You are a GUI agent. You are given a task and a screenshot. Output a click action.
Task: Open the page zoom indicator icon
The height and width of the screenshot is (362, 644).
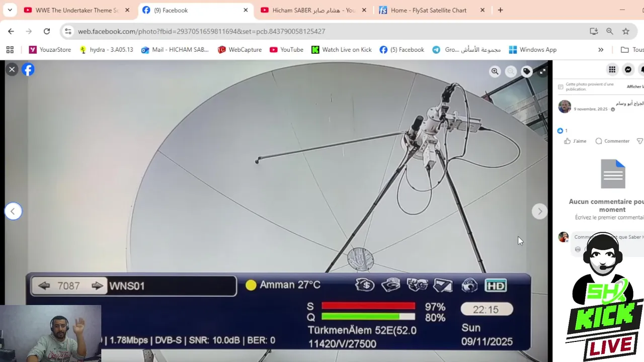coord(610,31)
